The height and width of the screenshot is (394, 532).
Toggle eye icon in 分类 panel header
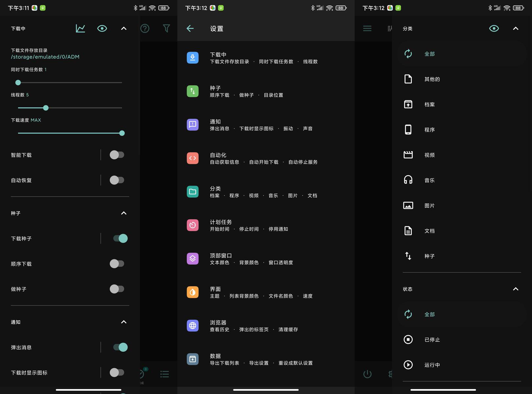(494, 29)
